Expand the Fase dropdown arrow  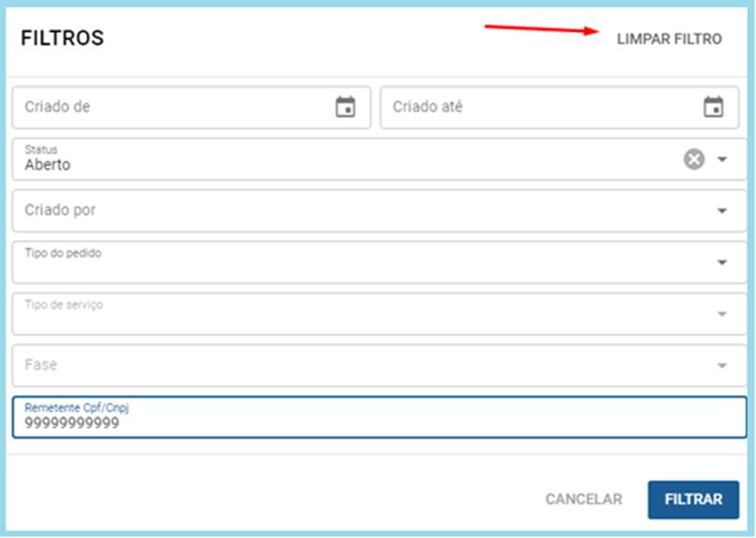click(722, 365)
